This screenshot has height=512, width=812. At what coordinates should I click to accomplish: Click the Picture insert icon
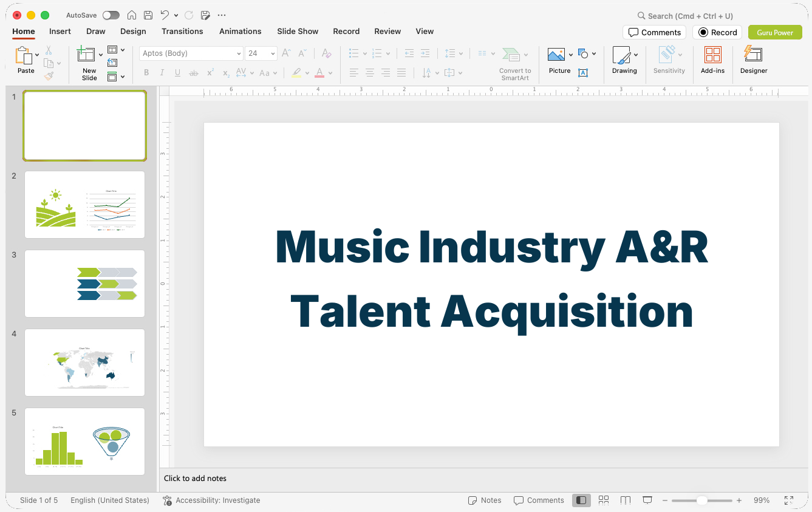click(x=556, y=55)
